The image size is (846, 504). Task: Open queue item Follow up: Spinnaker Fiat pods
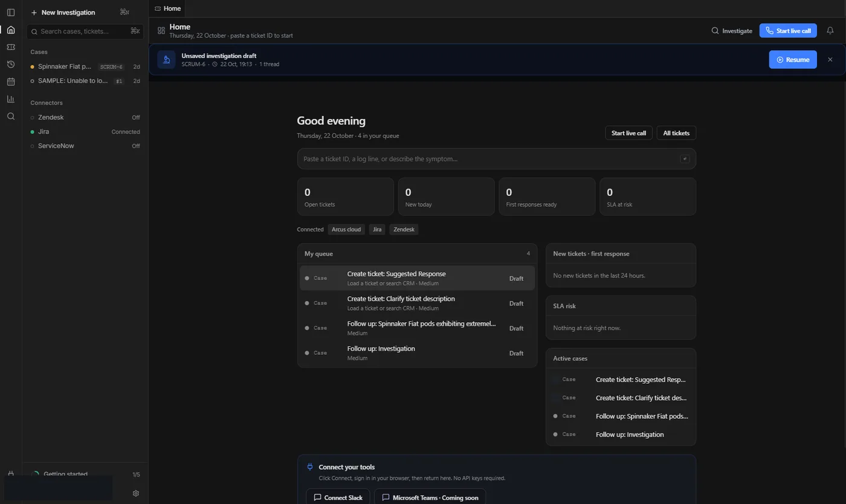point(417,328)
